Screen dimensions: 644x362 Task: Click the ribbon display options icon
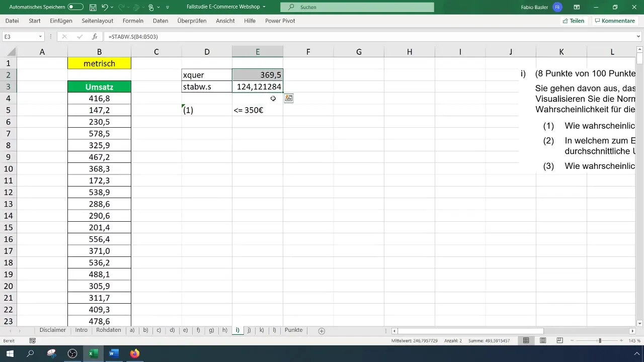pos(577,7)
